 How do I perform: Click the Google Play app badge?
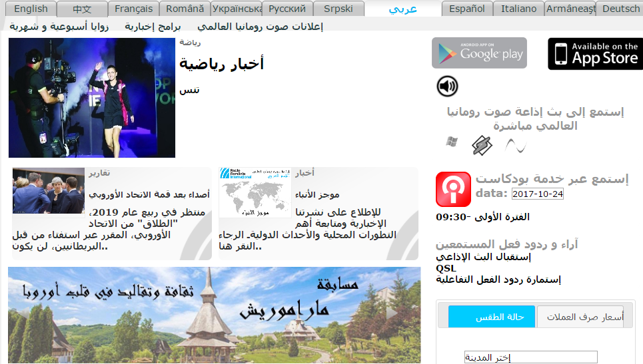coord(479,53)
